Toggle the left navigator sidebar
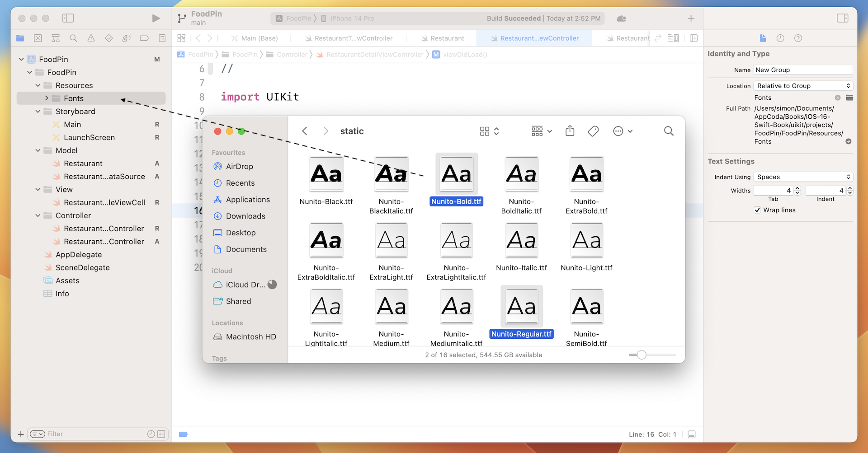Image resolution: width=868 pixels, height=453 pixels. [68, 18]
